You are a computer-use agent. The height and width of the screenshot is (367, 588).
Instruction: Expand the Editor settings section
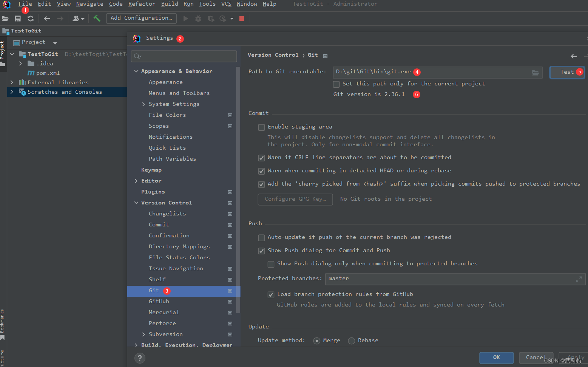[136, 181]
